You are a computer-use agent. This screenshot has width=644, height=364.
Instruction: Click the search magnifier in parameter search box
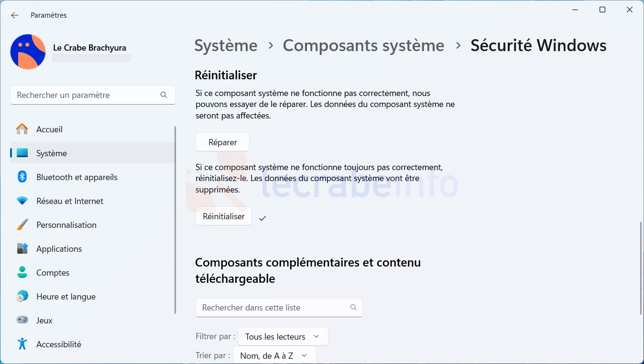(x=164, y=95)
